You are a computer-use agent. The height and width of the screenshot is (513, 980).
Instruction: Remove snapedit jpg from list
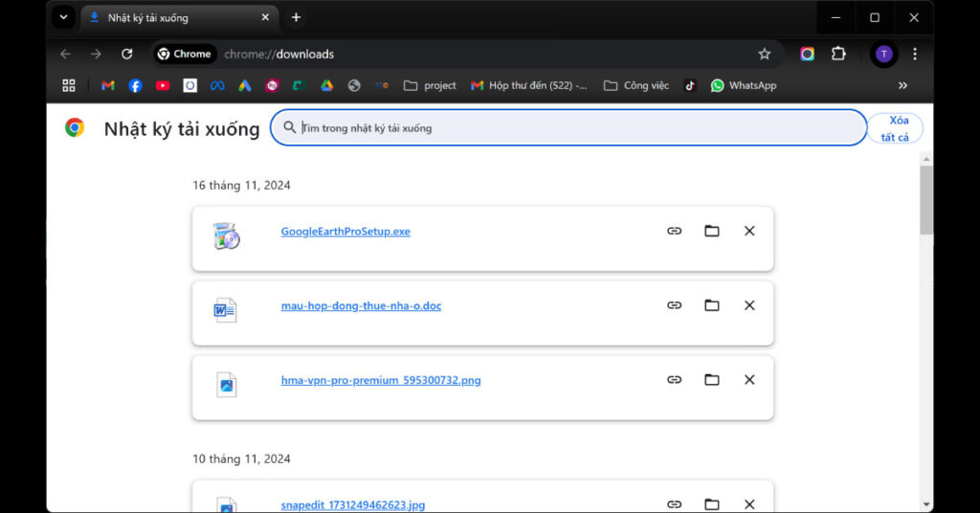[749, 503]
